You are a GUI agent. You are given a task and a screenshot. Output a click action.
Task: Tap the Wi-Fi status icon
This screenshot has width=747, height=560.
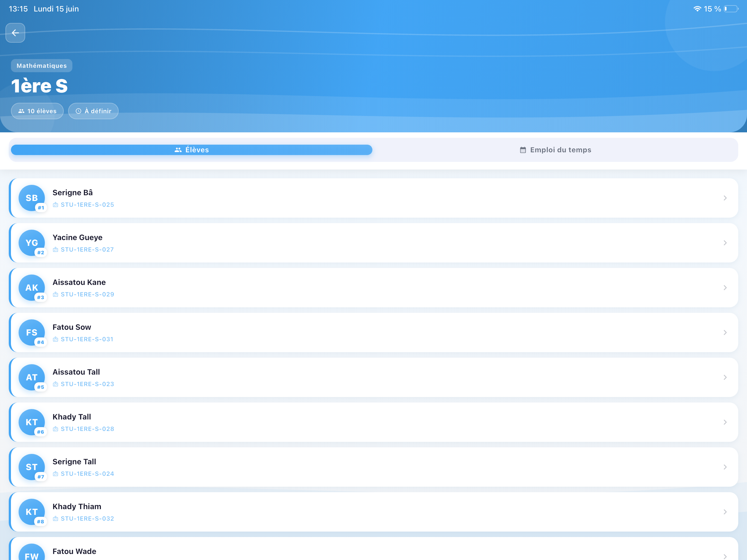697,9
